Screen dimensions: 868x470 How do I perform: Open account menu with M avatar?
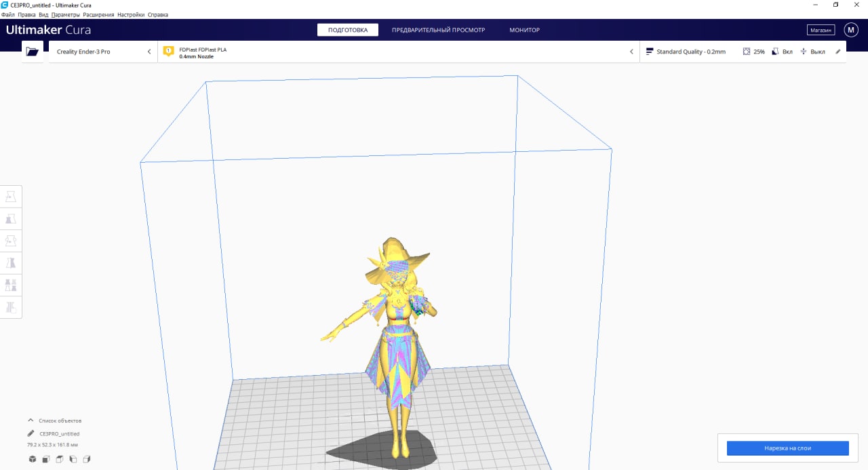click(851, 30)
